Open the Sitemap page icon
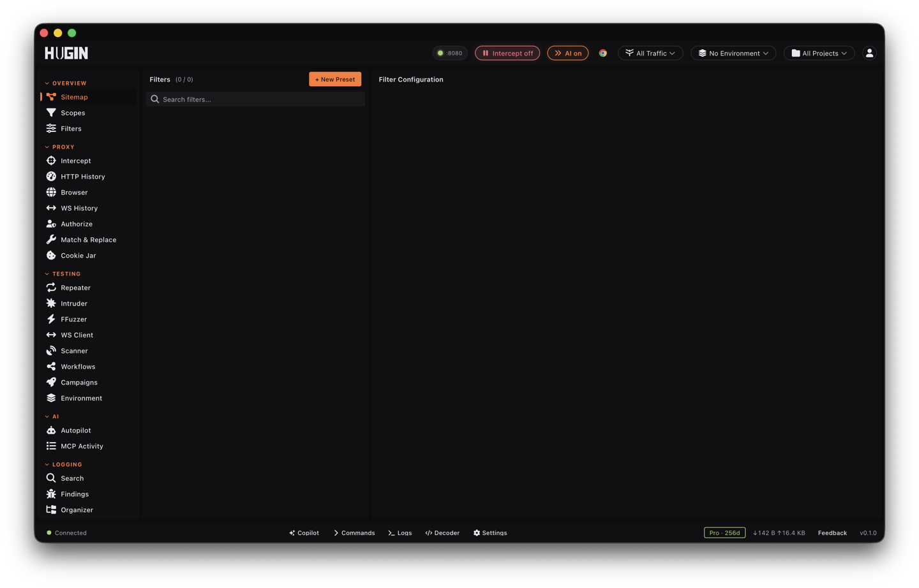Image resolution: width=919 pixels, height=588 pixels. pyautogui.click(x=51, y=97)
